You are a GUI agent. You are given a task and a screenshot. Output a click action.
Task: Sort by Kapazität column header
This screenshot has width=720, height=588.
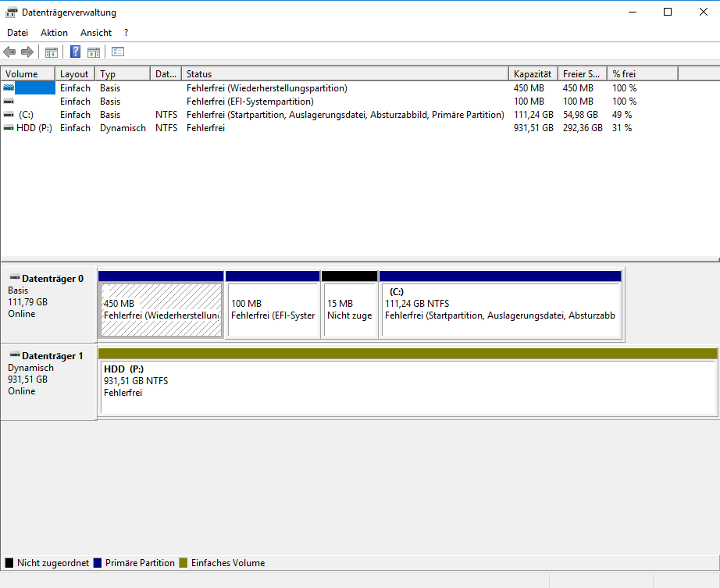[533, 74]
